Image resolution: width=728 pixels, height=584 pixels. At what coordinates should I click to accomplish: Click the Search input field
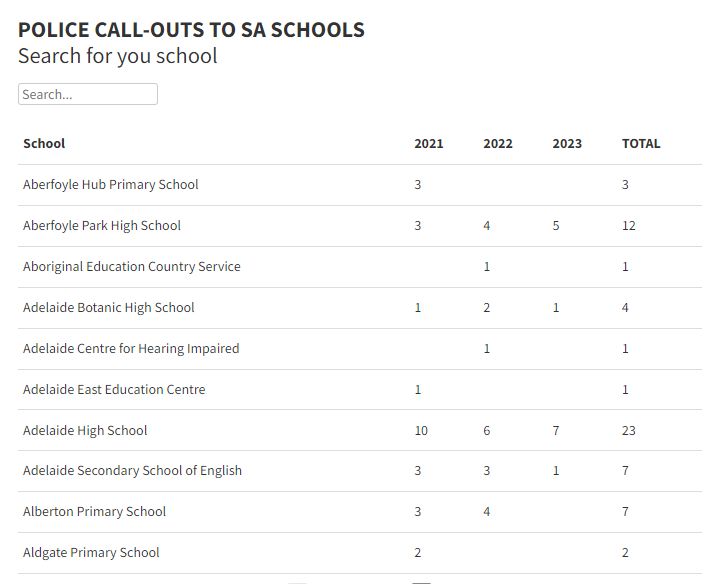[x=87, y=94]
